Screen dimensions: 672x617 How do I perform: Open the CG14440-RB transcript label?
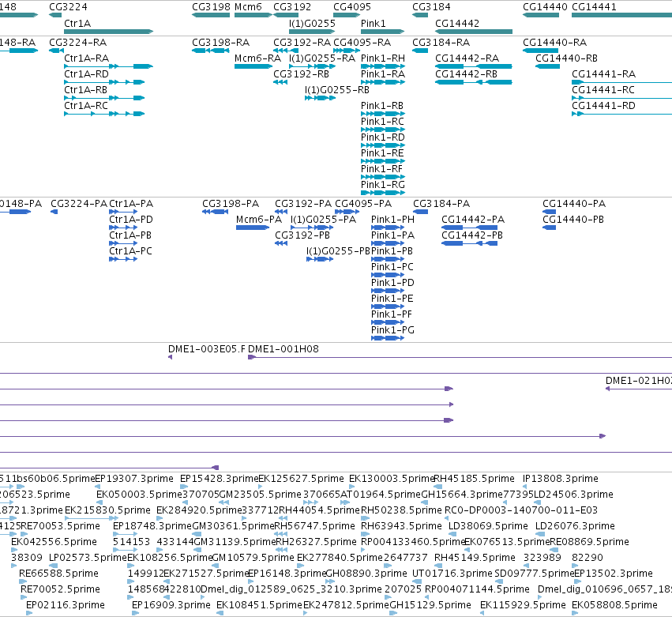pyautogui.click(x=566, y=58)
